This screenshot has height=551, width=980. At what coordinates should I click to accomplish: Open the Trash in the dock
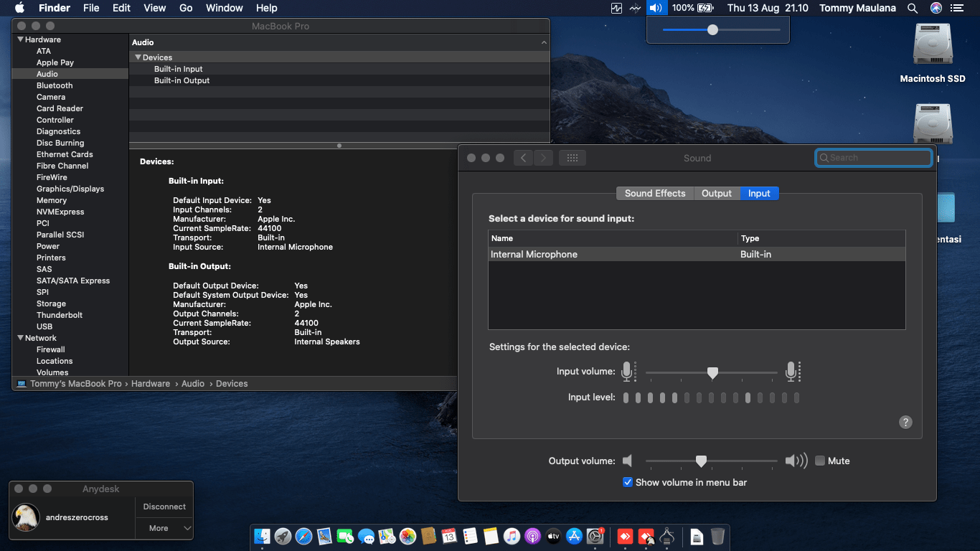pos(717,536)
